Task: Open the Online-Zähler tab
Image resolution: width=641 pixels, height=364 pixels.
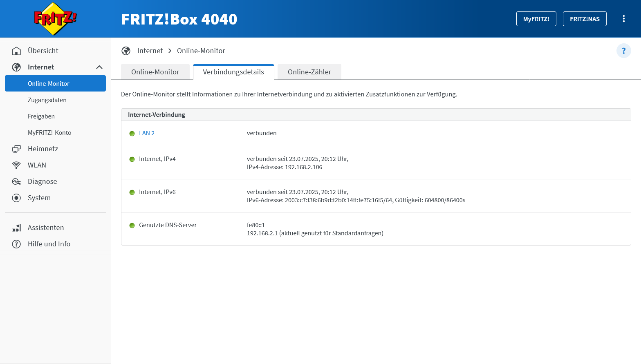Action: (309, 72)
